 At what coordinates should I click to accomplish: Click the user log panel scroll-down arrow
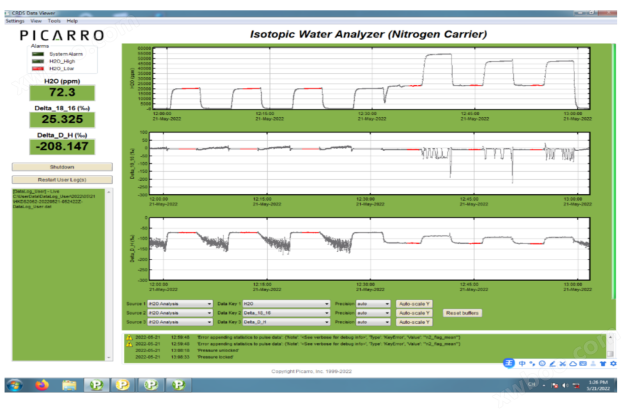(x=108, y=357)
